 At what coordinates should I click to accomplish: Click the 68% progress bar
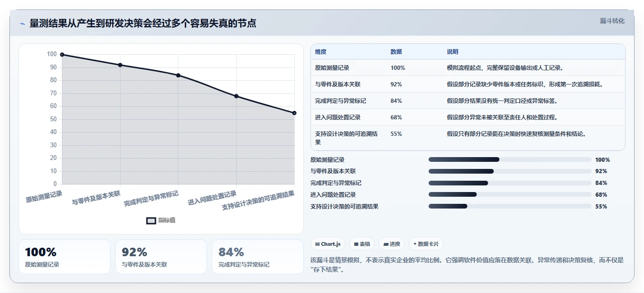[510, 194]
